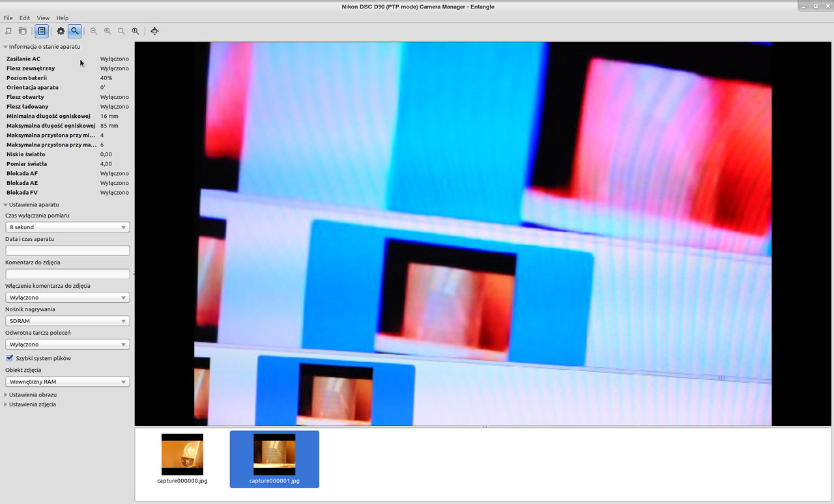Click the 'Blokada FV' row
The width and height of the screenshot is (834, 504).
click(67, 193)
